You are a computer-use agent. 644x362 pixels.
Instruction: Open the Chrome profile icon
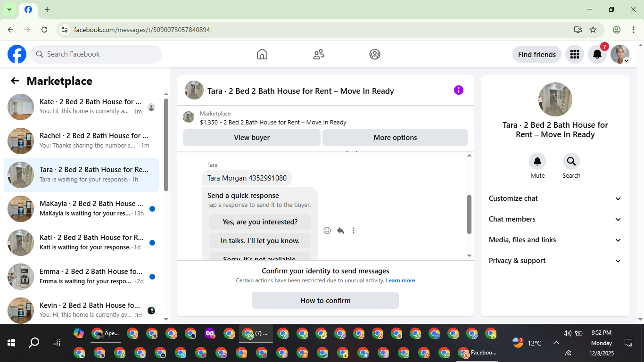pos(617,30)
